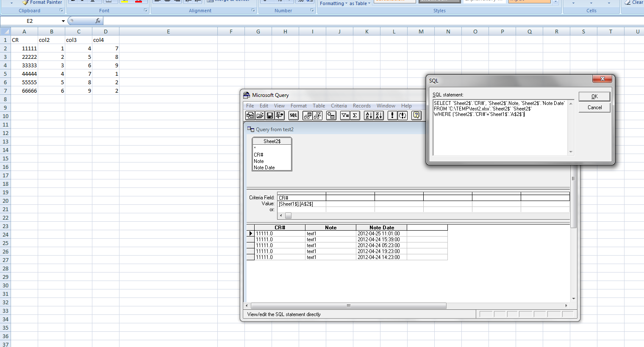Click the Query Now exclamation icon

392,115
